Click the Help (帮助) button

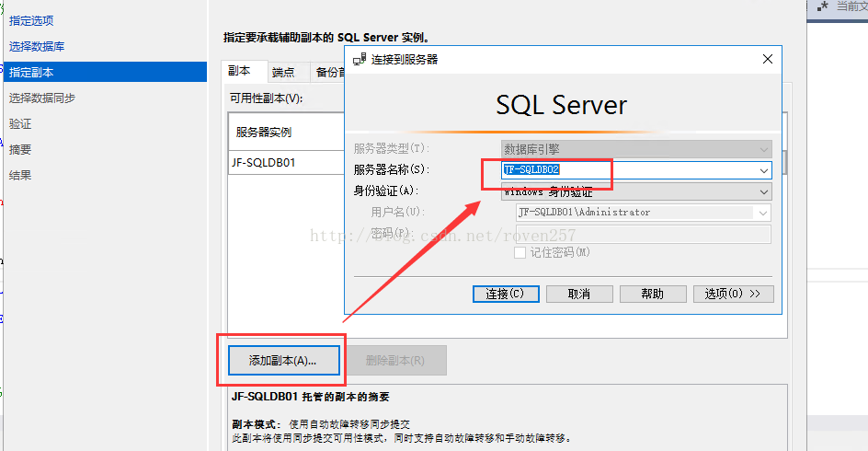(653, 294)
